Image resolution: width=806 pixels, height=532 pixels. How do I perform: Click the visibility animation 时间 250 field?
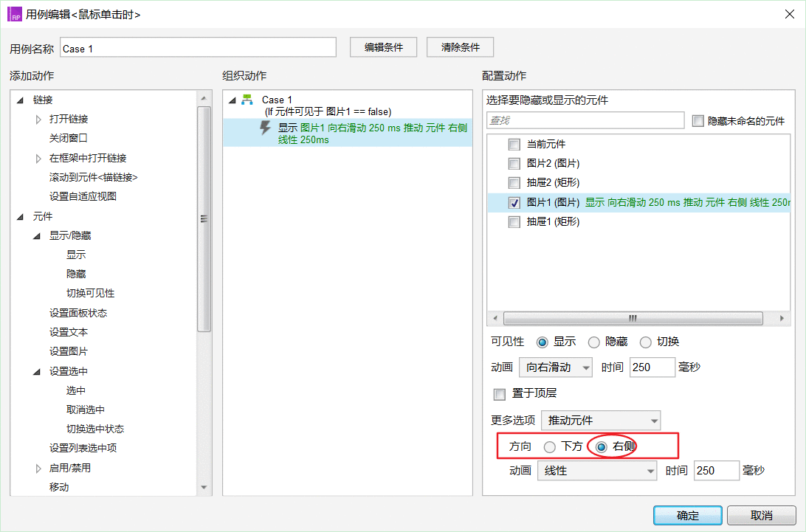tap(652, 367)
